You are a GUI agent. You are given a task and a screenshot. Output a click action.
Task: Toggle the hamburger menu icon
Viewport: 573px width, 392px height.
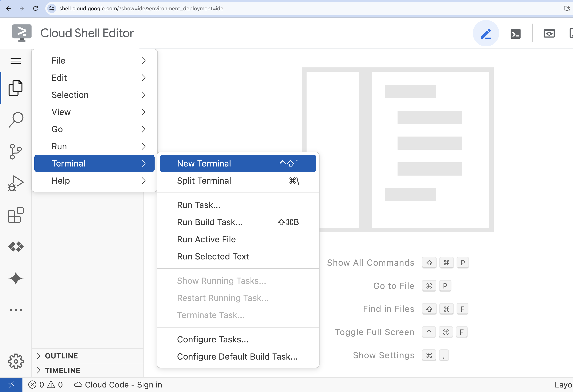[x=16, y=61]
